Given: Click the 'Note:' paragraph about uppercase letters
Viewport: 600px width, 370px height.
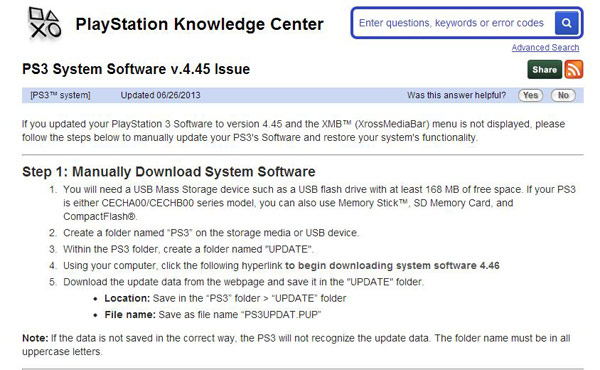Looking at the screenshot, I should [296, 345].
